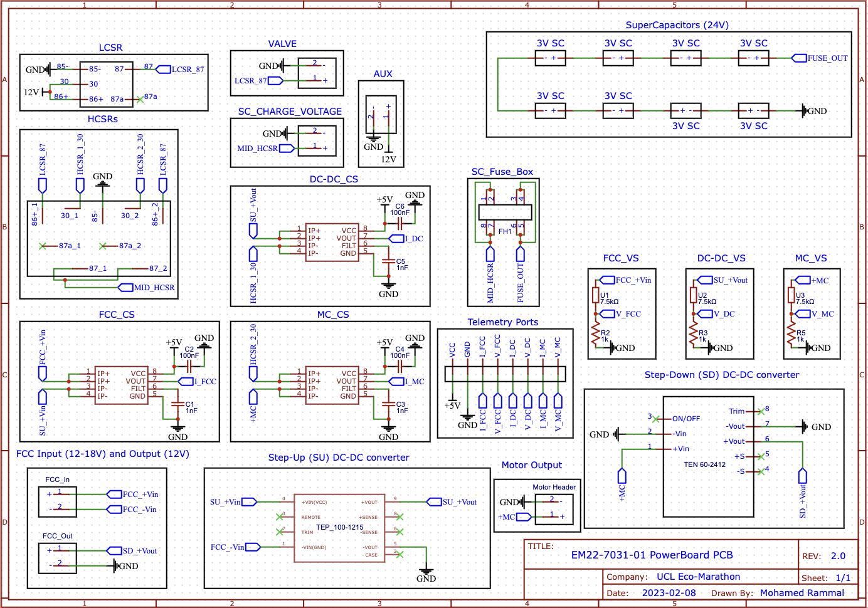The height and width of the screenshot is (608, 868).
Task: Click the LCSR_87 port in VALVE block
Action: pyautogui.click(x=258, y=80)
